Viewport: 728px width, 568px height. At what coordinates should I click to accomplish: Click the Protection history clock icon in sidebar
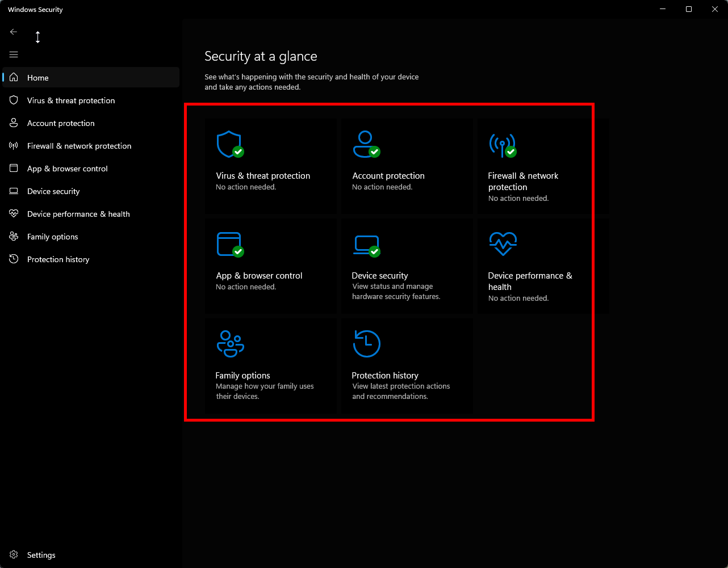pos(14,259)
